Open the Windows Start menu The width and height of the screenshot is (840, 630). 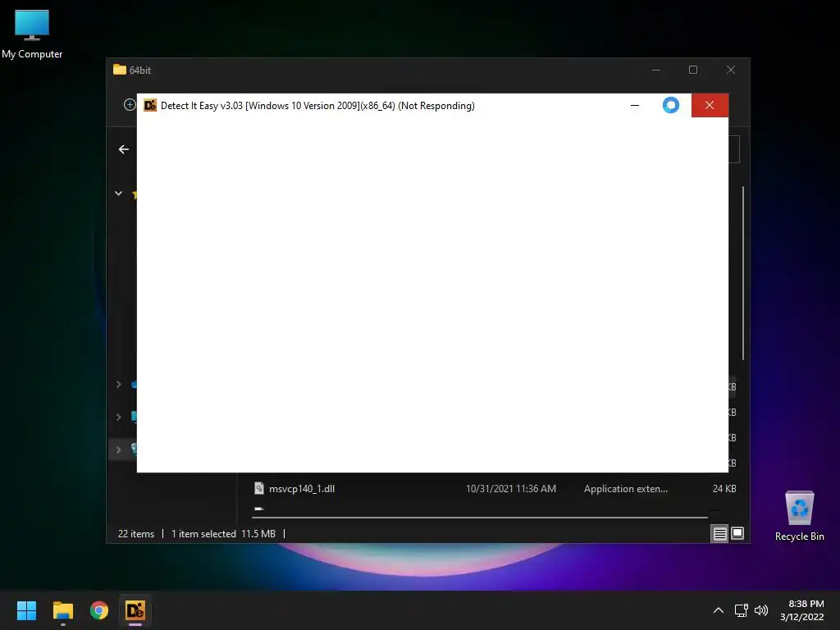click(x=26, y=610)
